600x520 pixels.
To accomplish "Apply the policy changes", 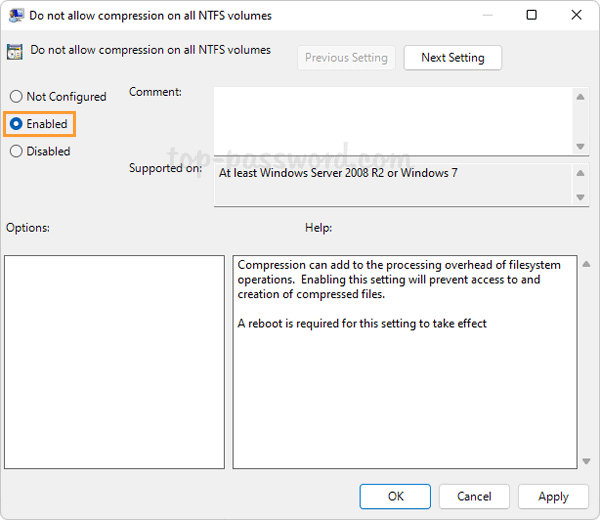I will click(x=553, y=496).
